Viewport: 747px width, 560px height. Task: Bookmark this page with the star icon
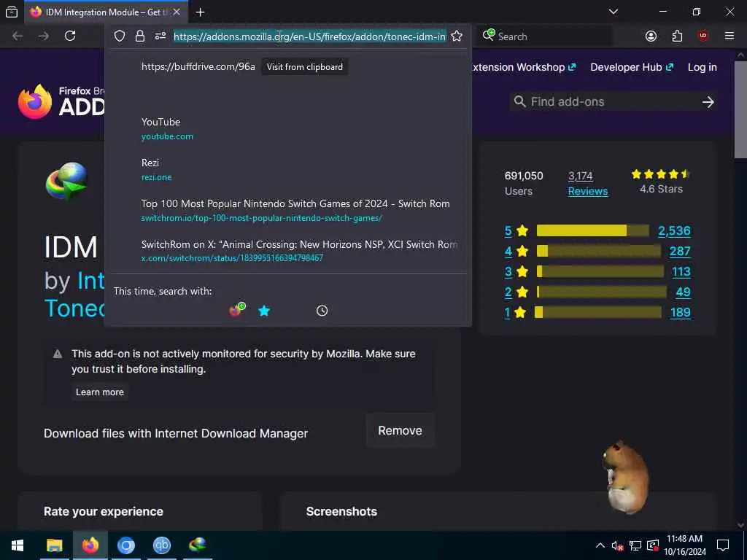(457, 36)
